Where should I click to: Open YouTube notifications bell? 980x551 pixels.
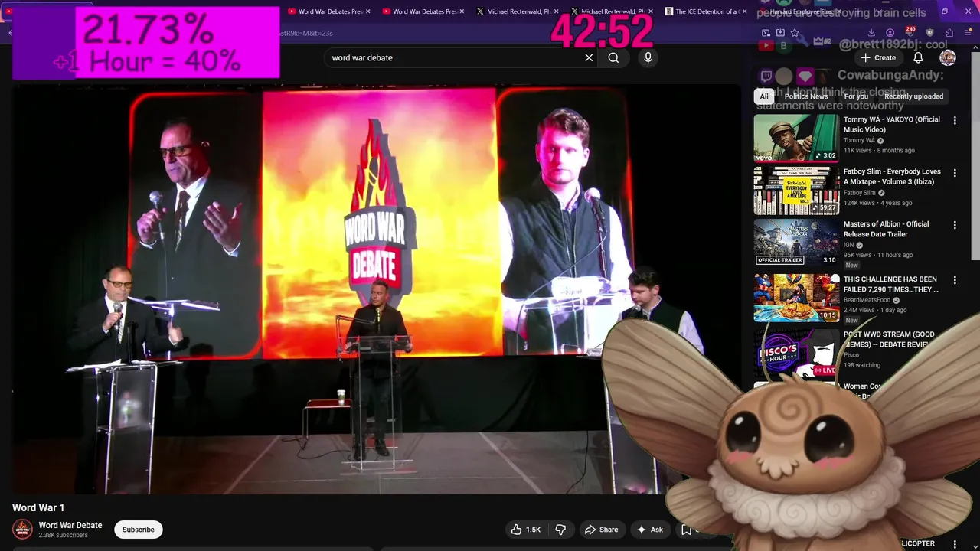(x=918, y=57)
